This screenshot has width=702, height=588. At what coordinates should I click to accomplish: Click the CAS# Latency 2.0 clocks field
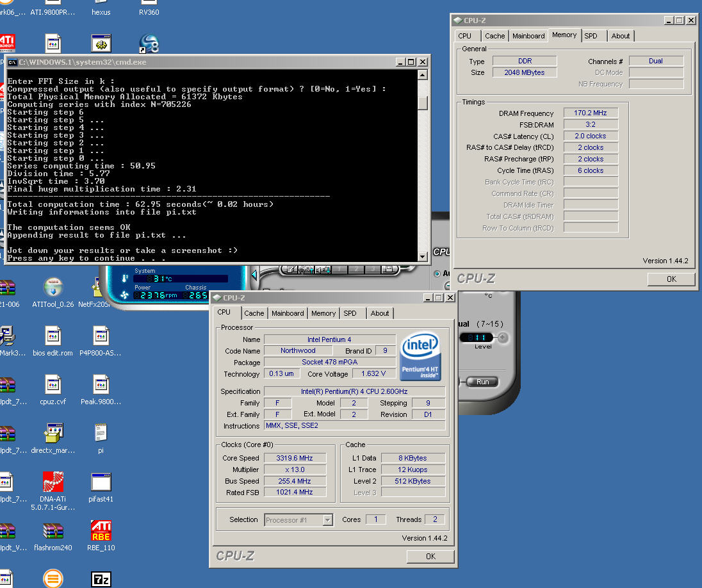coord(591,136)
